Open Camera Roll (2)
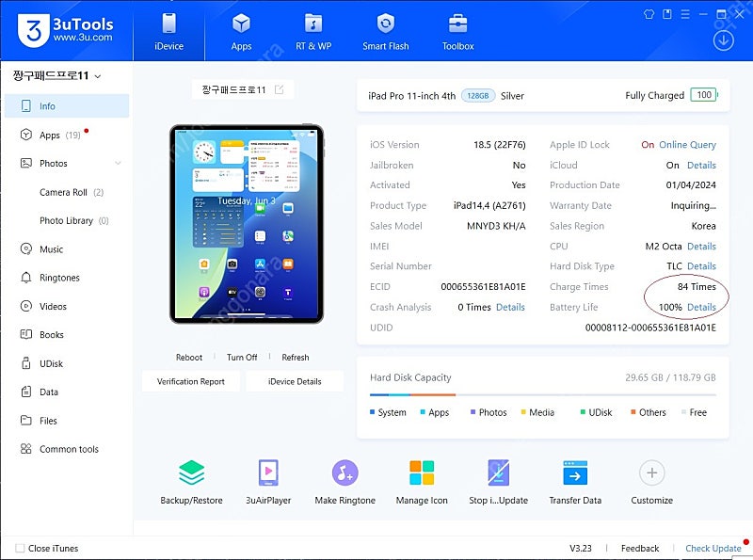Image resolution: width=753 pixels, height=560 pixels. [x=72, y=192]
